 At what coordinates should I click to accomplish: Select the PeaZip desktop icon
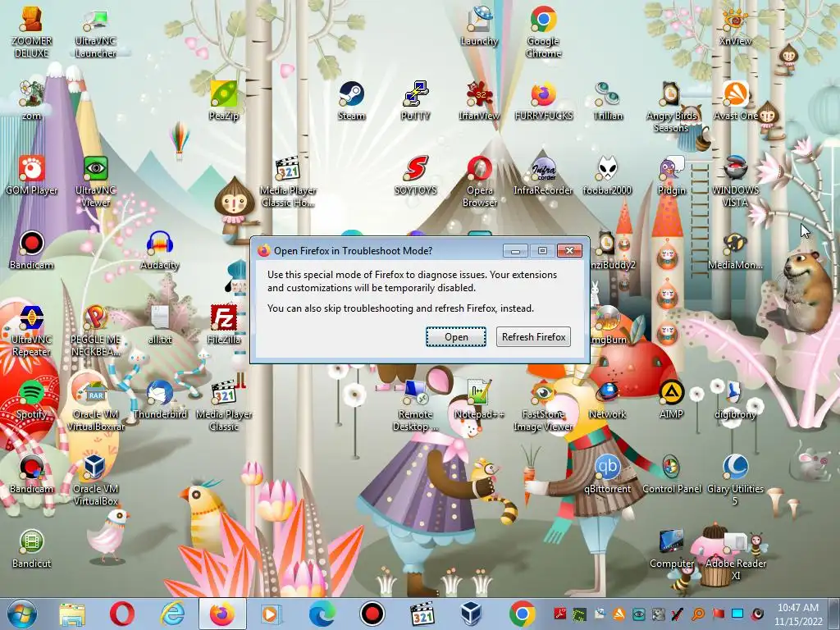click(223, 99)
